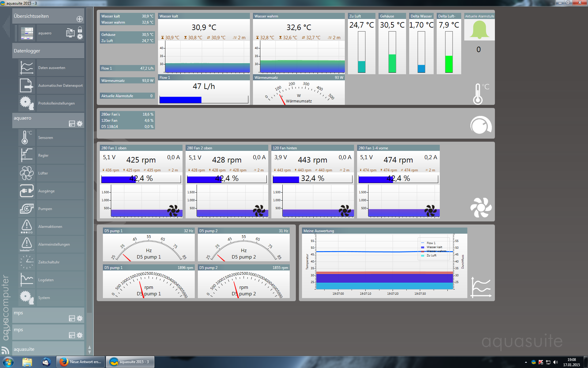
Task: Click the desktop mode monitor icon for the aquaero page
Action: coord(70,33)
